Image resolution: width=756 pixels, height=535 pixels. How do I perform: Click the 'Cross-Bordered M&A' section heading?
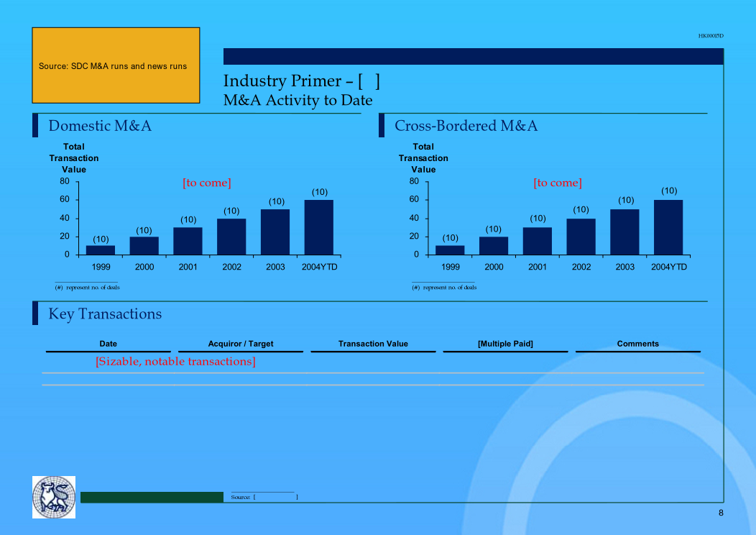tap(466, 125)
